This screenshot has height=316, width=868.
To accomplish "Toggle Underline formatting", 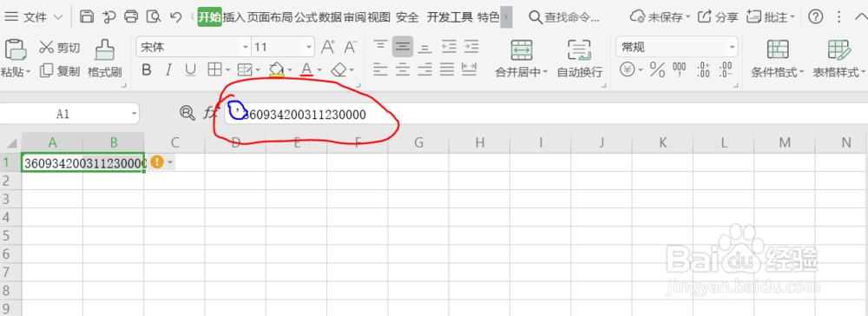I will 191,69.
